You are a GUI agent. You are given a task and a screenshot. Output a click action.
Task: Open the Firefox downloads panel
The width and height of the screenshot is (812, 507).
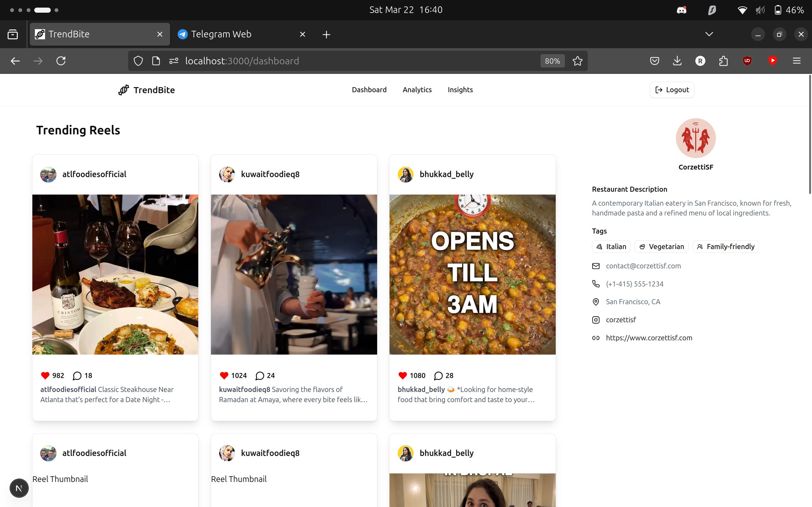pos(677,61)
